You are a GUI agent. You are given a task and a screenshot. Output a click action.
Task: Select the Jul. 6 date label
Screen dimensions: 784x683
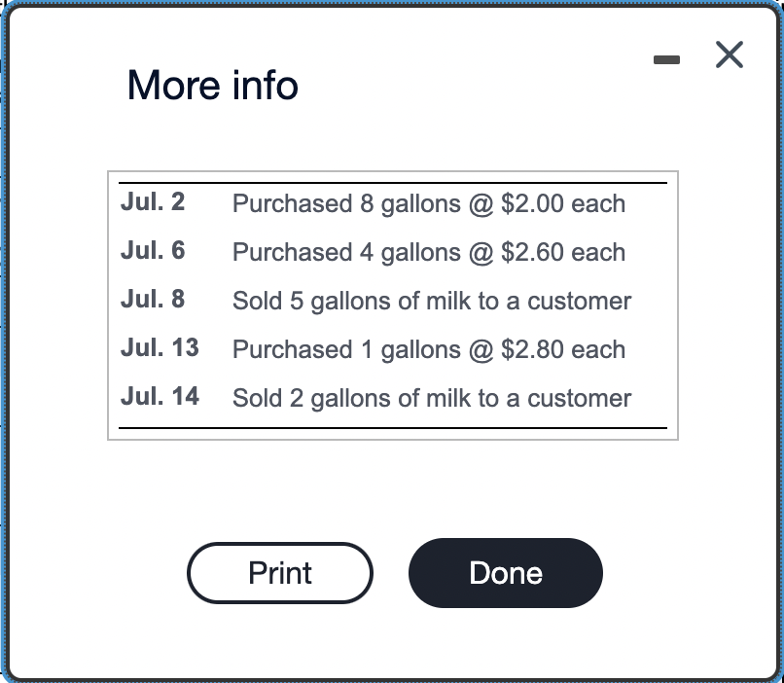152,251
